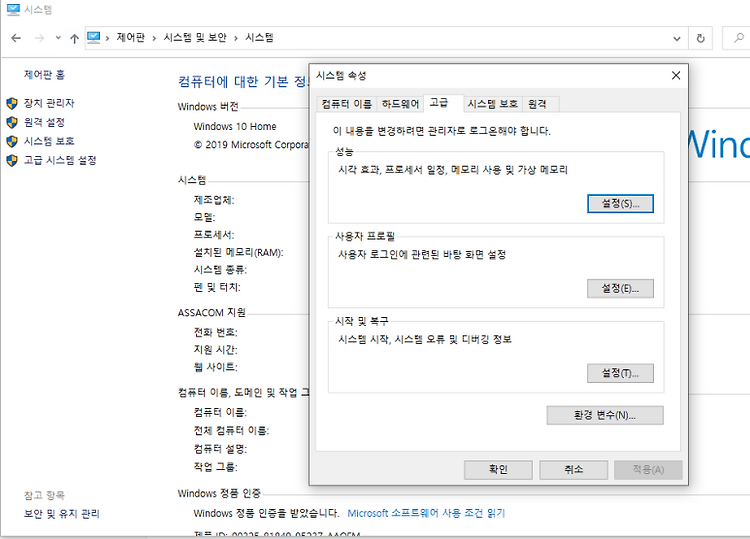Open performance 설정(S) button

(620, 204)
